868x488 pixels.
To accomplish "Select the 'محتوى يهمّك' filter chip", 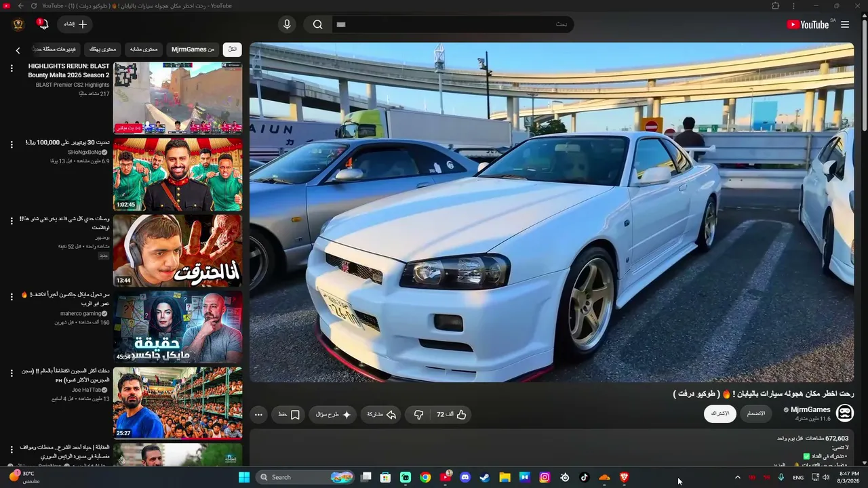I will 103,49.
